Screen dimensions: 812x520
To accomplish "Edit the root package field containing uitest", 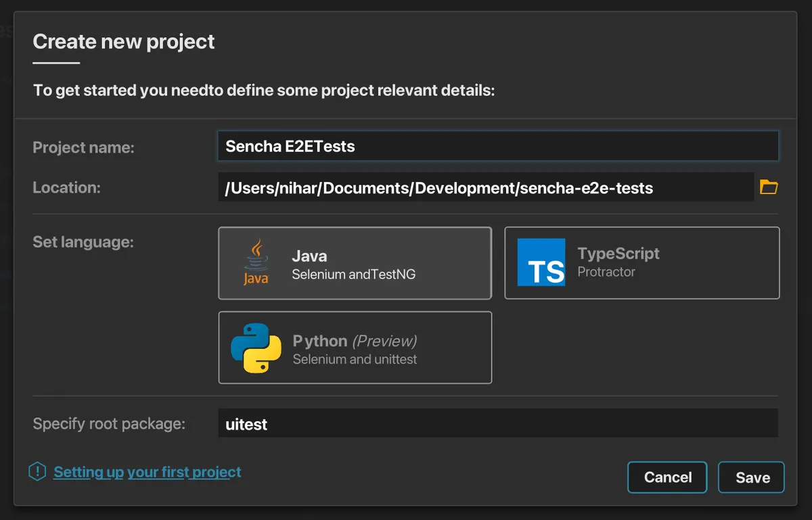I will tap(497, 424).
